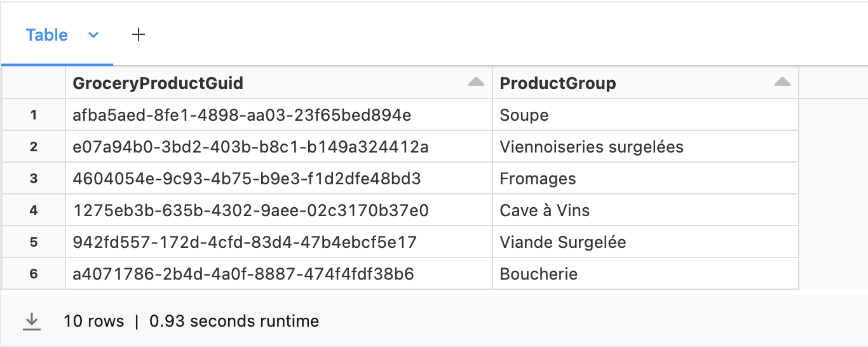Click the GUID cell starting with a4071786
Image resolution: width=868 pixels, height=347 pixels.
tap(243, 274)
